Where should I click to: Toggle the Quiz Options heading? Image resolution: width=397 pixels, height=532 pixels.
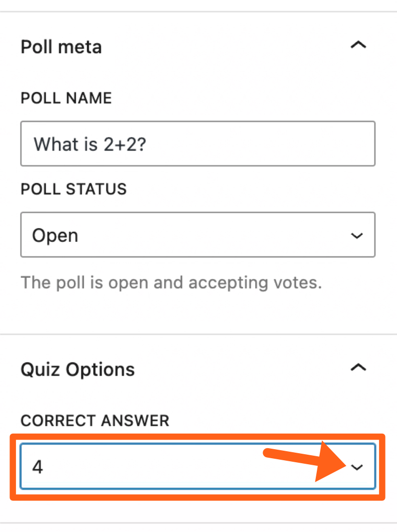point(78,370)
